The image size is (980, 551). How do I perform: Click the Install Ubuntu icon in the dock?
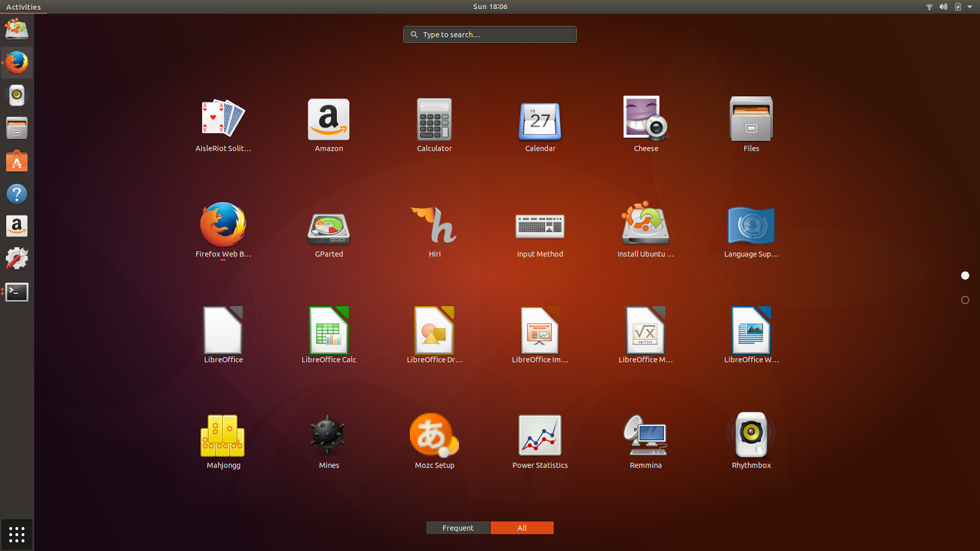click(17, 29)
